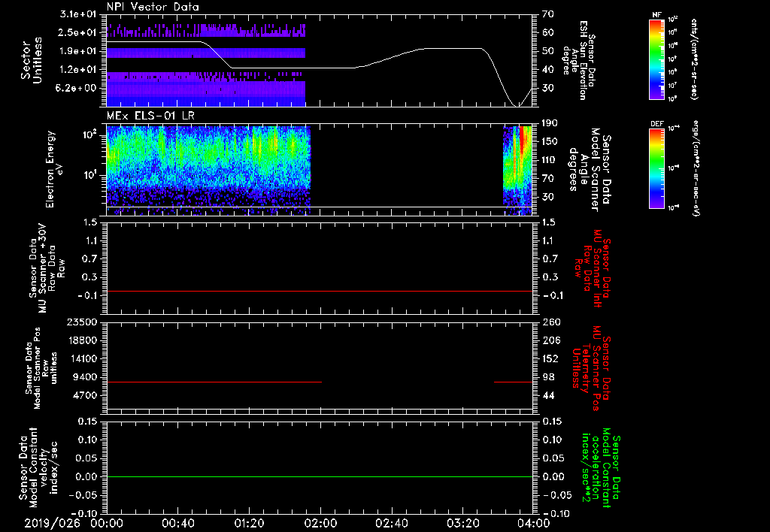Click the 00:40 time axis label
This screenshot has width=770, height=532.
[x=177, y=523]
